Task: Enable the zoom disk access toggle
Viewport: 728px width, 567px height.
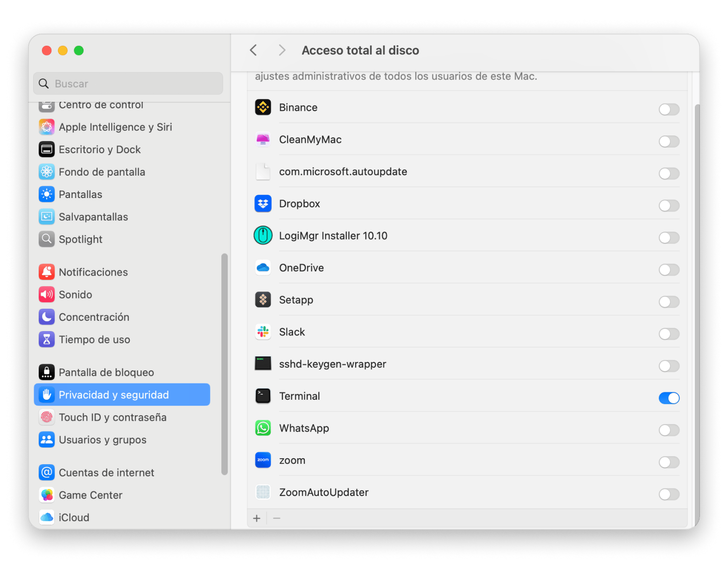Action: 669,462
